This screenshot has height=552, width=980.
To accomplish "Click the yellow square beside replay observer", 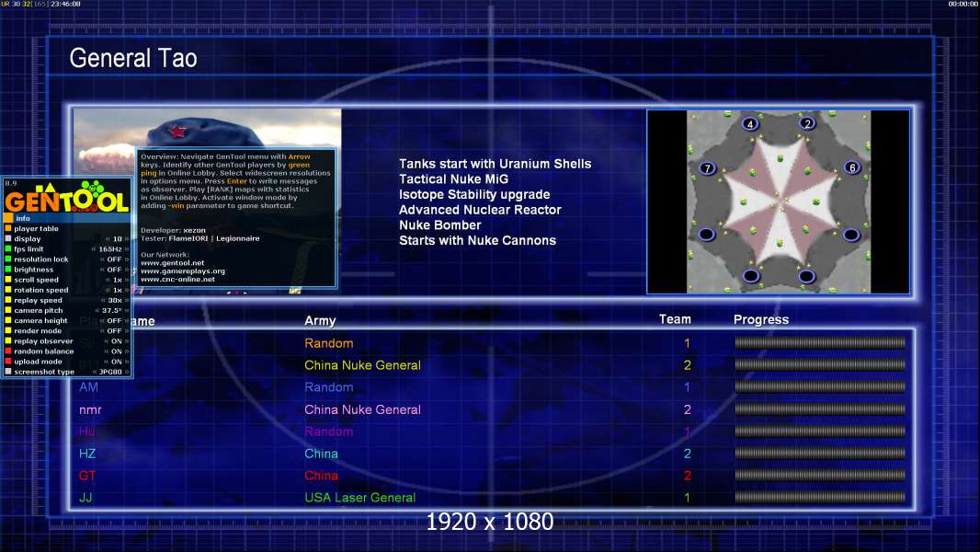I will 8,340.
